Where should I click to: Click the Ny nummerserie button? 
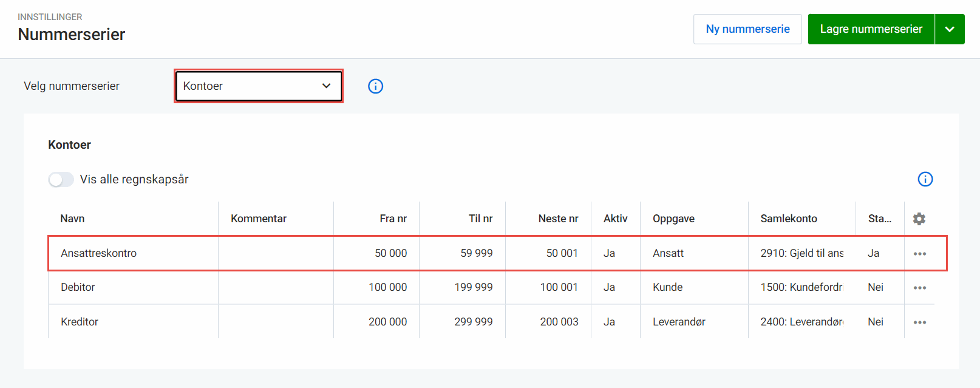tap(747, 29)
